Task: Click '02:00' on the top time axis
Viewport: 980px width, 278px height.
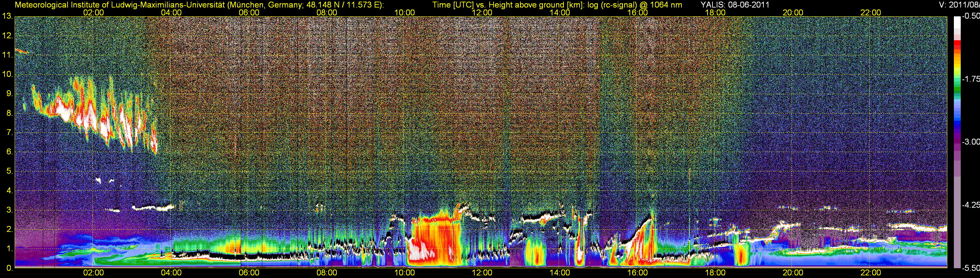Action: 93,12
